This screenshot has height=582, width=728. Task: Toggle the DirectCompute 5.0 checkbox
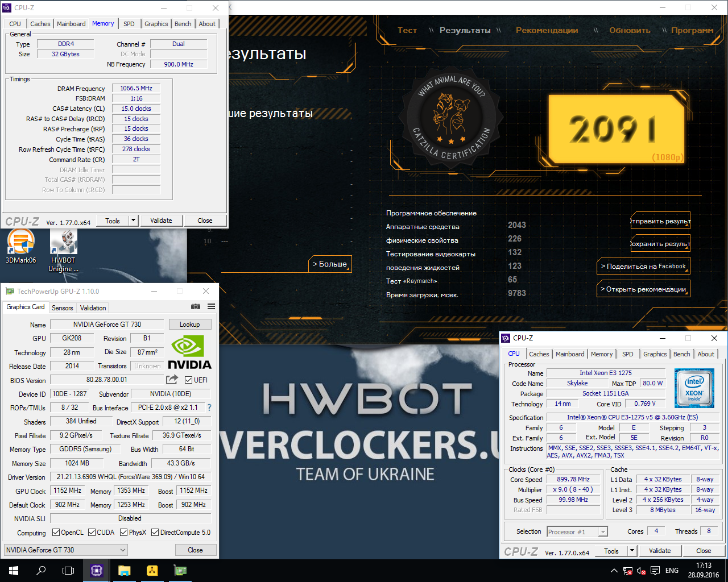(x=155, y=533)
